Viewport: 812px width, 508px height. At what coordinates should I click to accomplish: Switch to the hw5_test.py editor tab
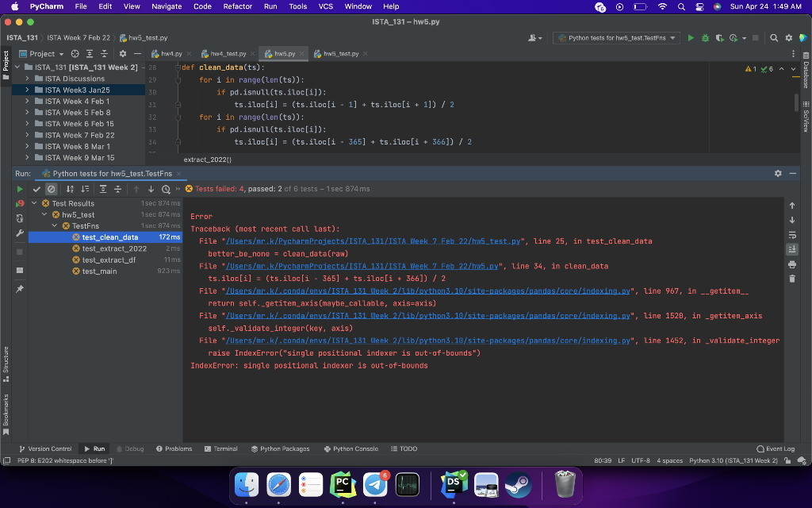(340, 54)
